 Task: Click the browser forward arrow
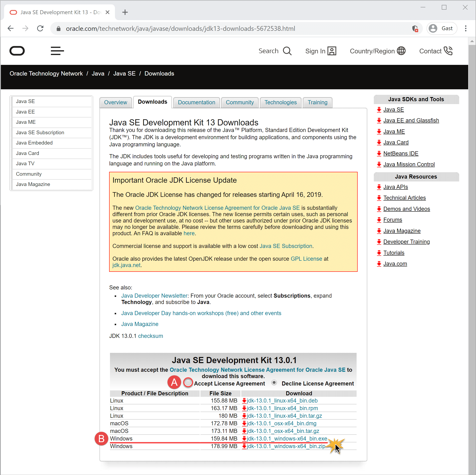tap(25, 28)
